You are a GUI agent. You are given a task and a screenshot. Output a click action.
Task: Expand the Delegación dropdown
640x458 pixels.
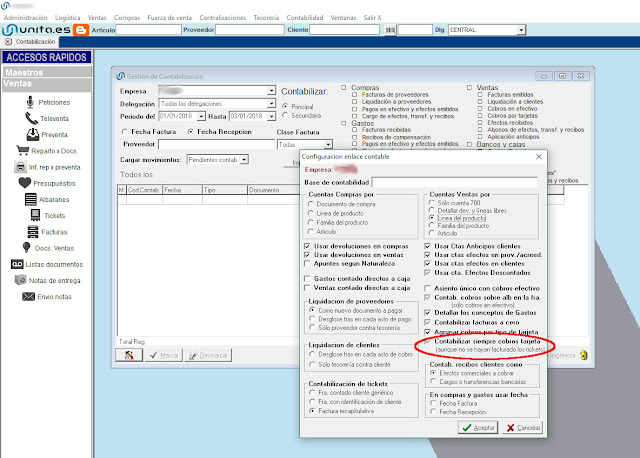[271, 103]
